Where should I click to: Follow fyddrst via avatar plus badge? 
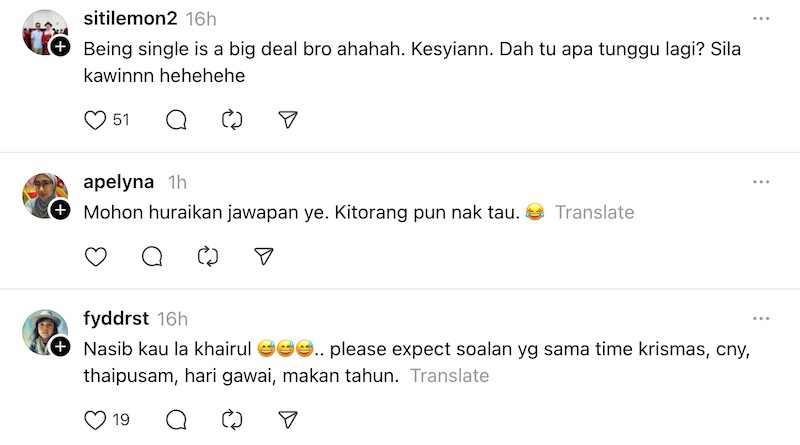[60, 347]
